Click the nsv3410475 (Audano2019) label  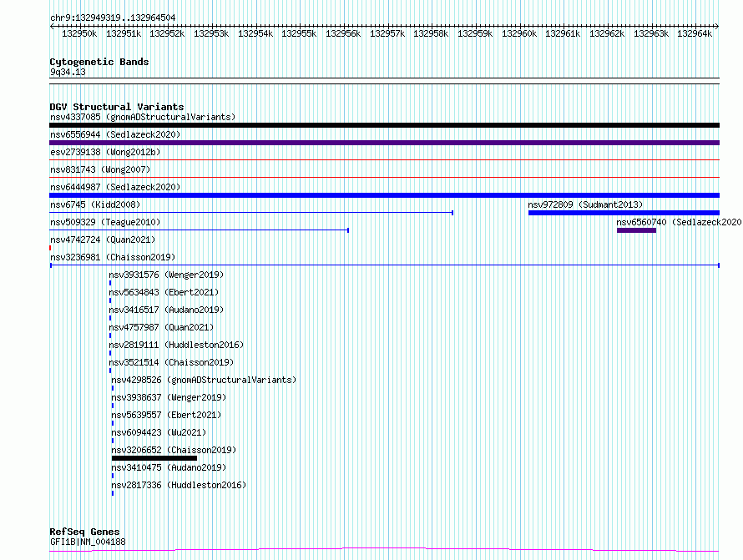coord(169,467)
